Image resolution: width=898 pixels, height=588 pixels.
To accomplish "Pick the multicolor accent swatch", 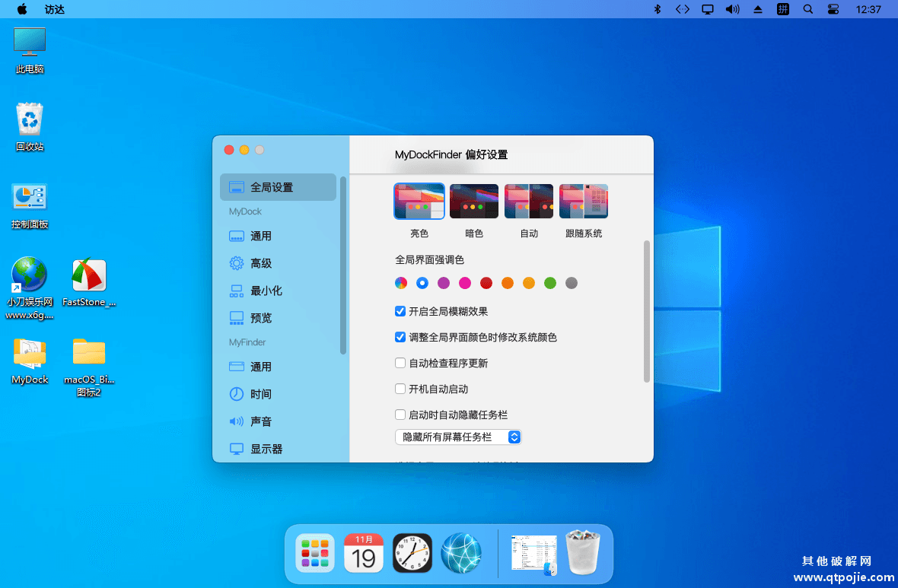I will click(401, 283).
